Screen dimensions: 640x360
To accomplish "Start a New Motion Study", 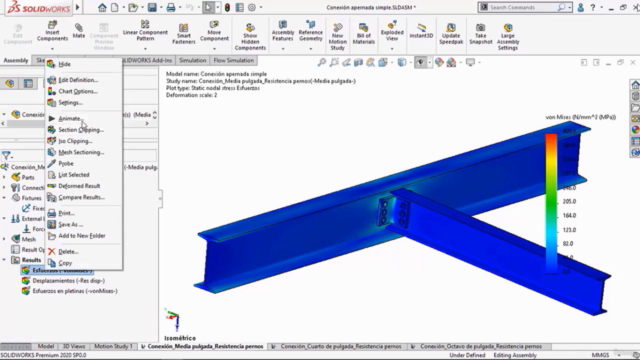I will tap(338, 37).
